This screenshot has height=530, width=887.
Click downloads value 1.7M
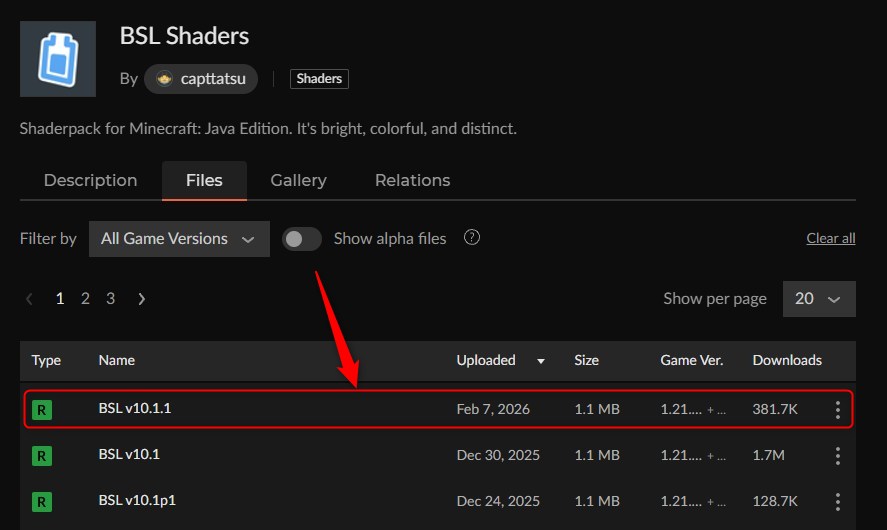(768, 455)
